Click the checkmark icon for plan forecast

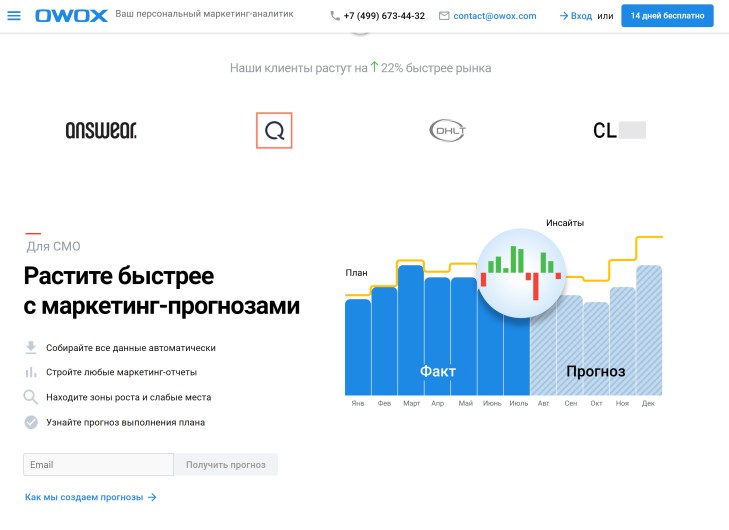coord(31,422)
